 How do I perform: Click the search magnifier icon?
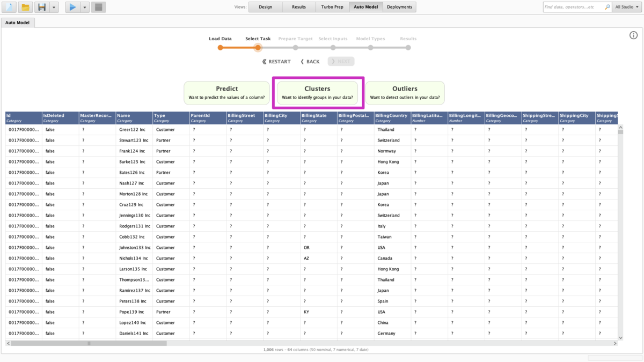point(607,7)
